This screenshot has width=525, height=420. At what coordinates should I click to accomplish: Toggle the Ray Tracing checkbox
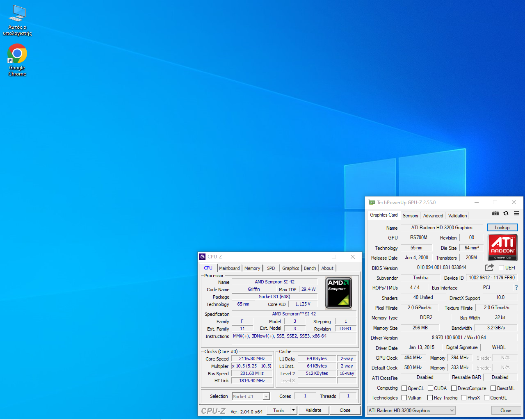(x=430, y=398)
